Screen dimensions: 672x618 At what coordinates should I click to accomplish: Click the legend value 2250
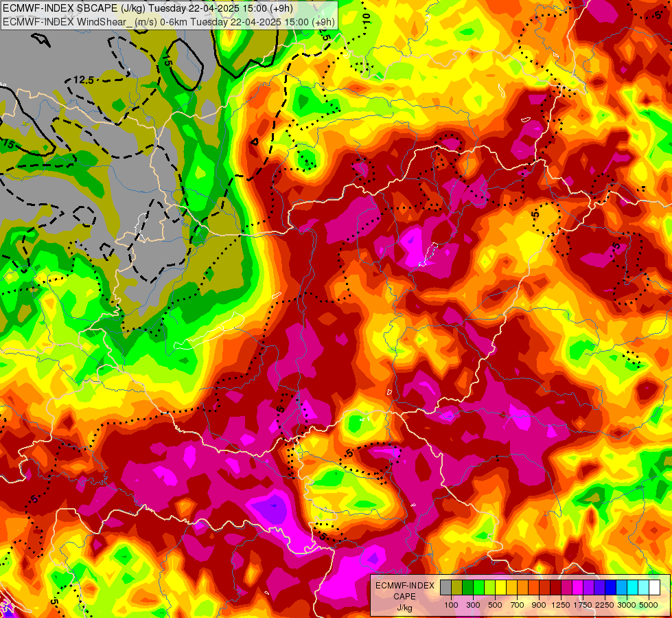(605, 605)
